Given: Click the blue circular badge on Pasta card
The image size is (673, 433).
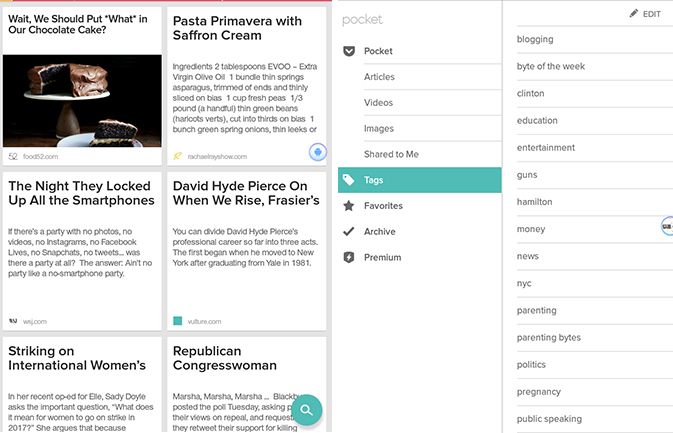Looking at the screenshot, I should tap(317, 152).
